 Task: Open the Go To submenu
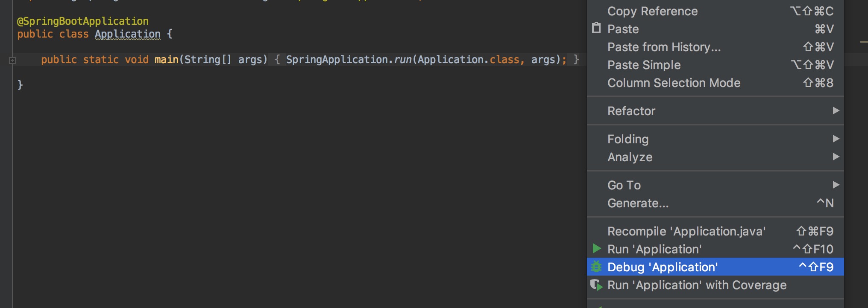point(716,185)
